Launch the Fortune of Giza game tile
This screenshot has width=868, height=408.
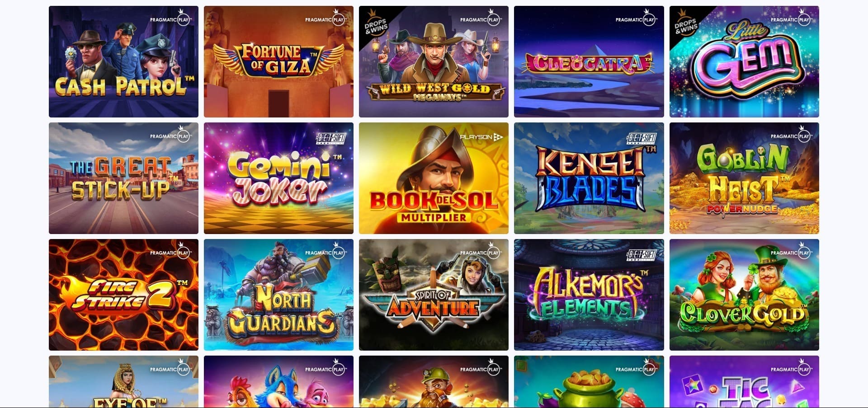pos(278,61)
